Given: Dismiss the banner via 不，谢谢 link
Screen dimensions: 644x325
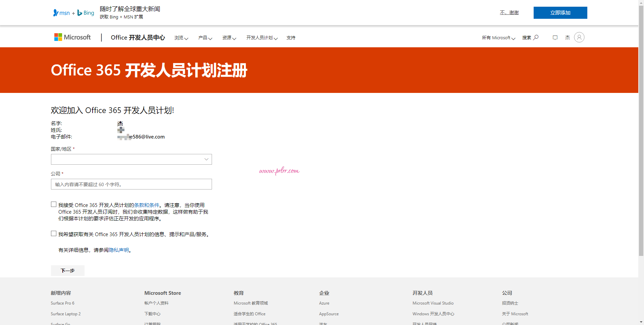Looking at the screenshot, I should pyautogui.click(x=509, y=12).
